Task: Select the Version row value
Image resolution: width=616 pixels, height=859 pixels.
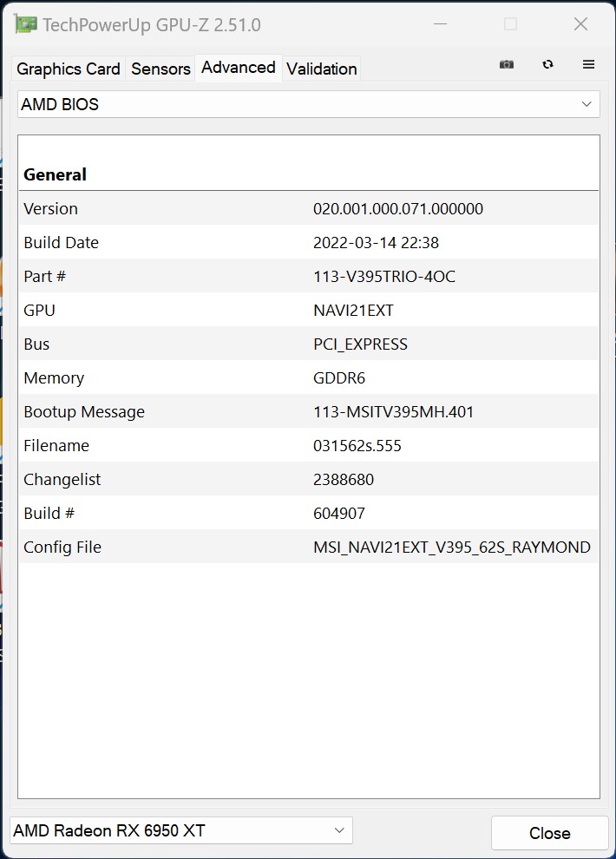Action: (397, 209)
